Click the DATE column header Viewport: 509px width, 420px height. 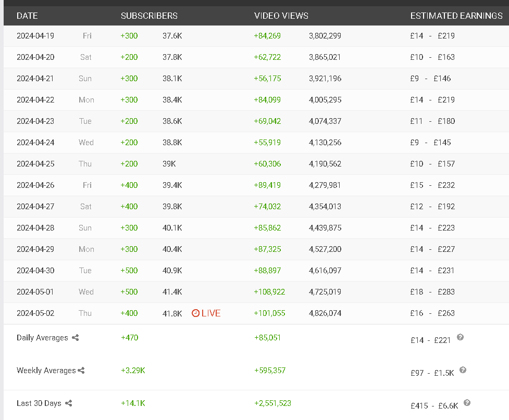27,16
